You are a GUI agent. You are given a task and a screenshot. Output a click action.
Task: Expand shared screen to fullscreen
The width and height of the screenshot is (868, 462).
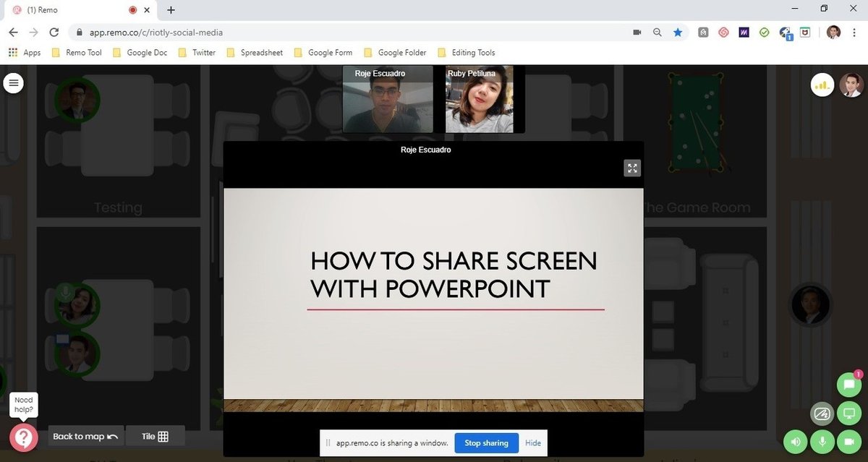(632, 168)
